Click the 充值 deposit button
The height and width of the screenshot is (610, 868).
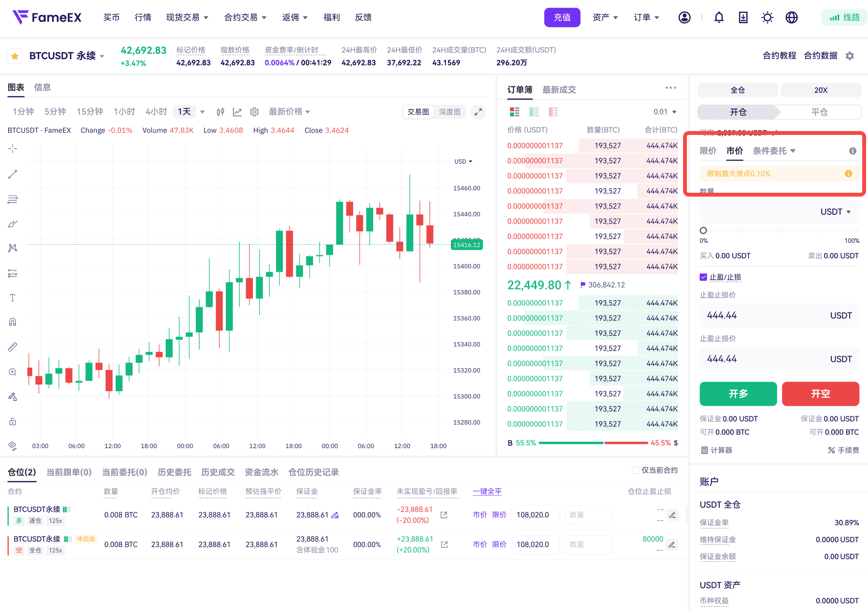(562, 18)
